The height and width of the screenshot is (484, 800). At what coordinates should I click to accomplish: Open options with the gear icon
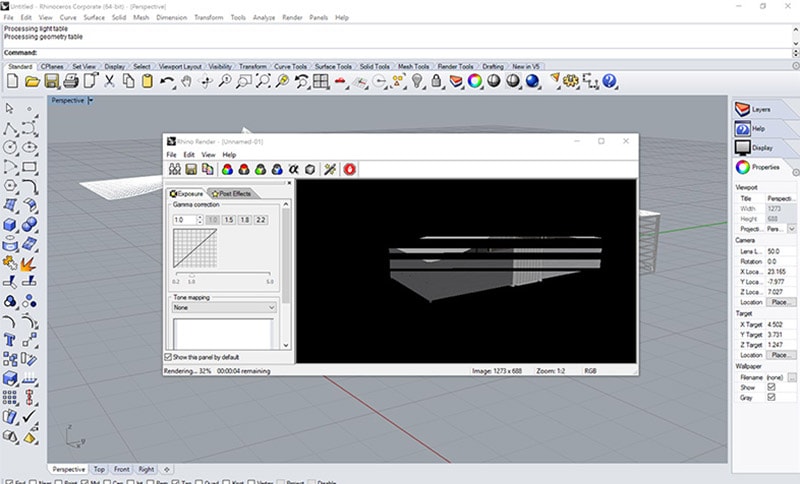[x=570, y=81]
